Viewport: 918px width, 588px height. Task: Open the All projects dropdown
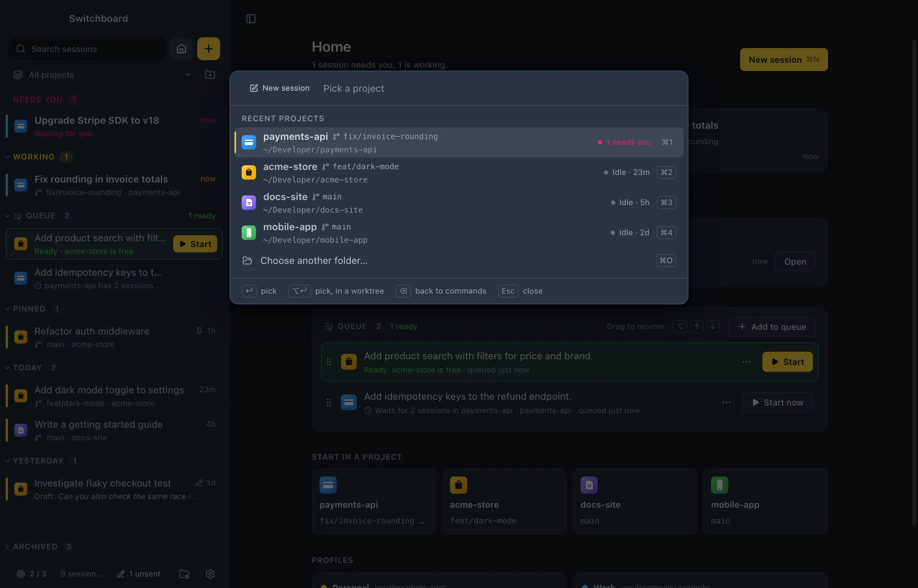(x=102, y=75)
